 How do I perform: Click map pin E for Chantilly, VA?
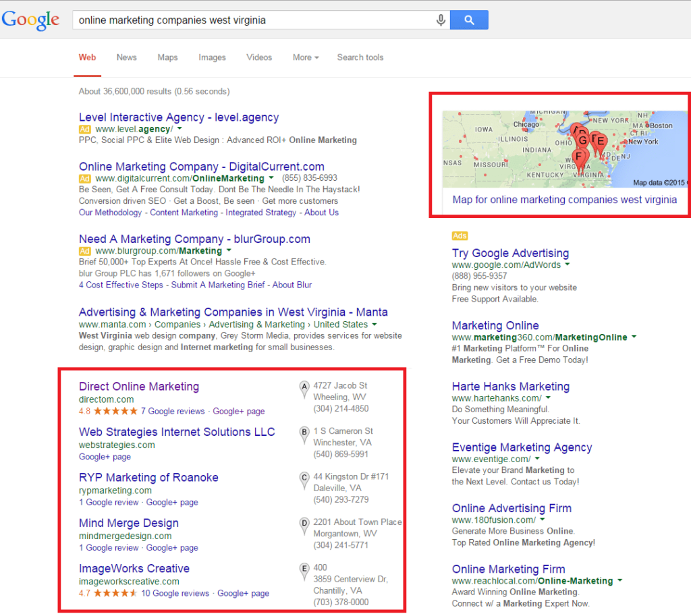(304, 571)
